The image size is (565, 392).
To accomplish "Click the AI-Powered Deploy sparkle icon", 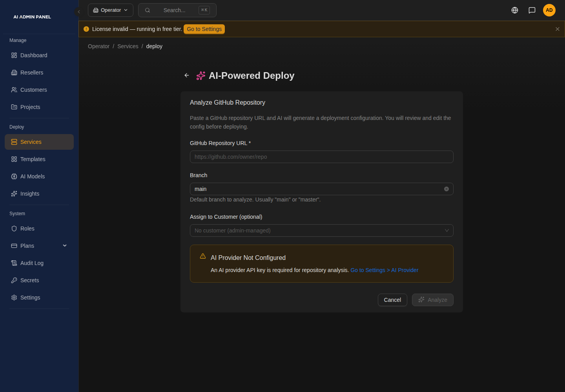I will [x=201, y=76].
